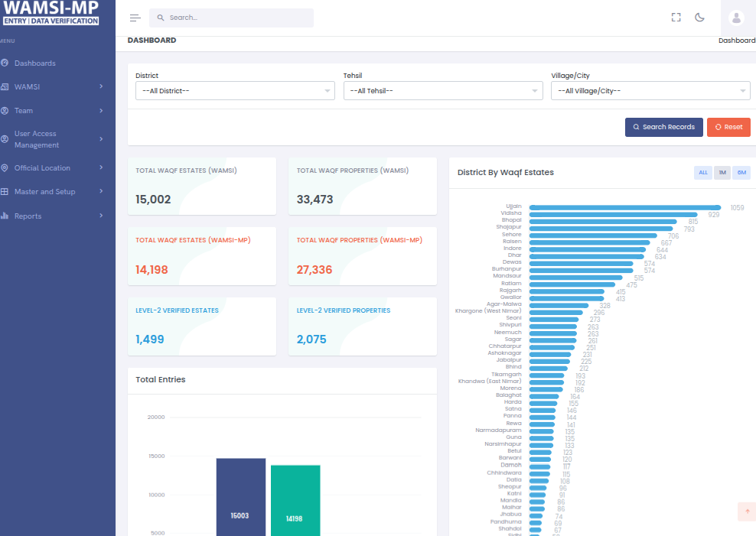Click the Master and Setup grid icon
The image size is (756, 536).
coord(5,192)
